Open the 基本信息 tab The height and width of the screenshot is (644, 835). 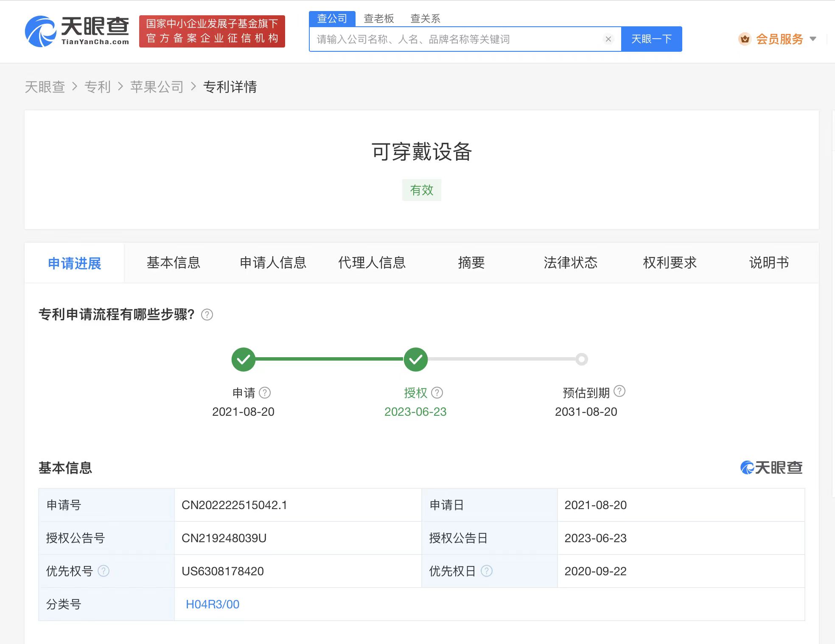[174, 263]
